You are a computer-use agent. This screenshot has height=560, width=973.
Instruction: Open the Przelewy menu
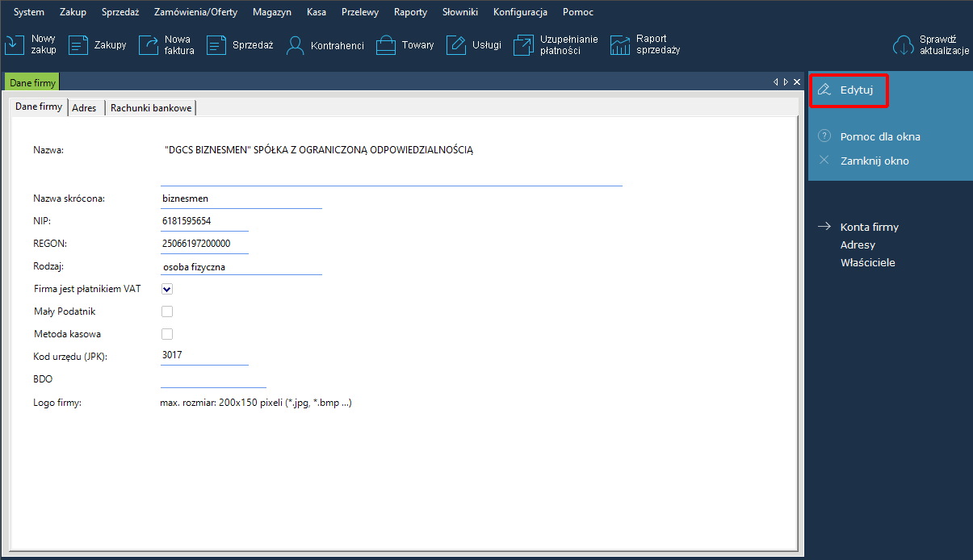(x=360, y=12)
